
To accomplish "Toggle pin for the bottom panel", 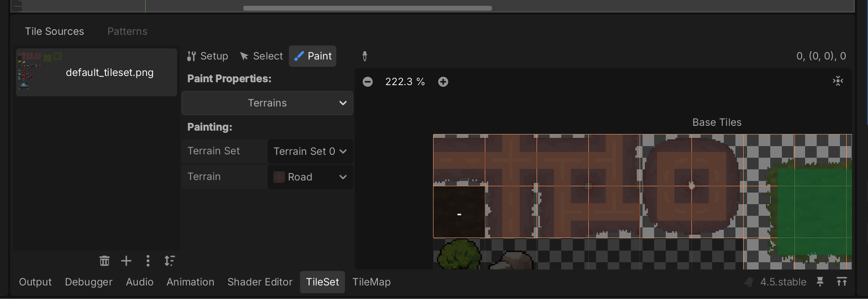I will [820, 282].
